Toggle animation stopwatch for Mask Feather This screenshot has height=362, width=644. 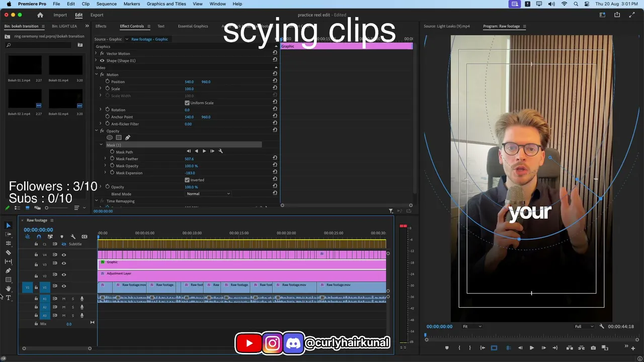point(112,159)
